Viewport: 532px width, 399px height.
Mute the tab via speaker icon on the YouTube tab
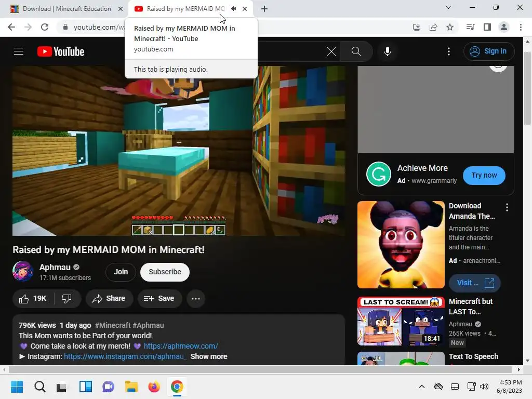(233, 9)
